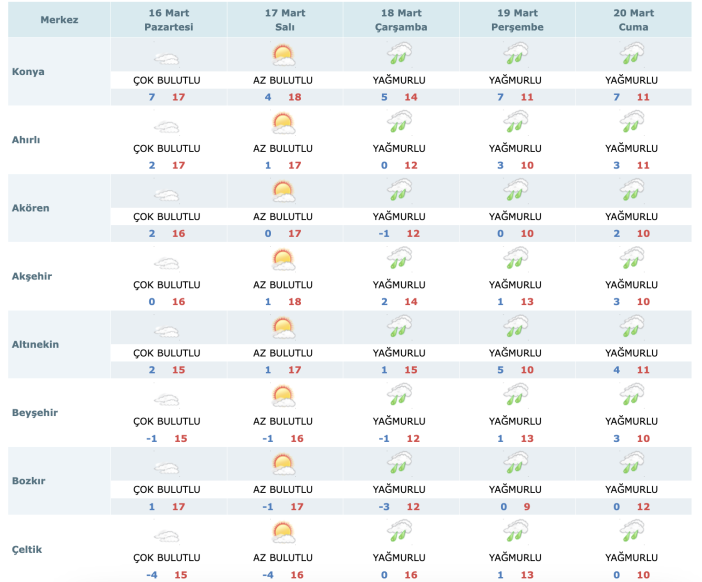Click Konya's cloudy icon for 16 Mart

(x=167, y=55)
